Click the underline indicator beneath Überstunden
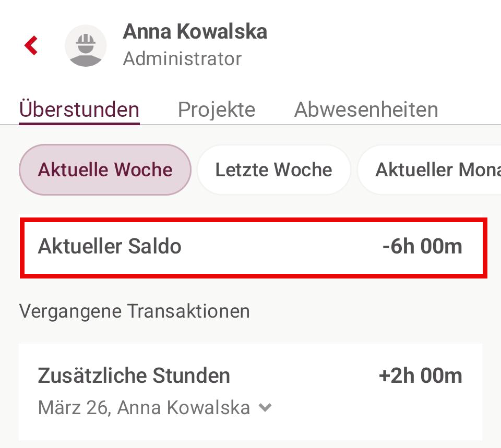The width and height of the screenshot is (501, 448). 79,124
